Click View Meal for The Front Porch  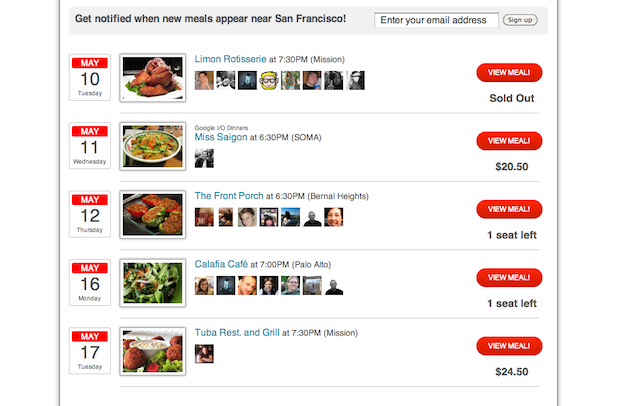point(509,209)
